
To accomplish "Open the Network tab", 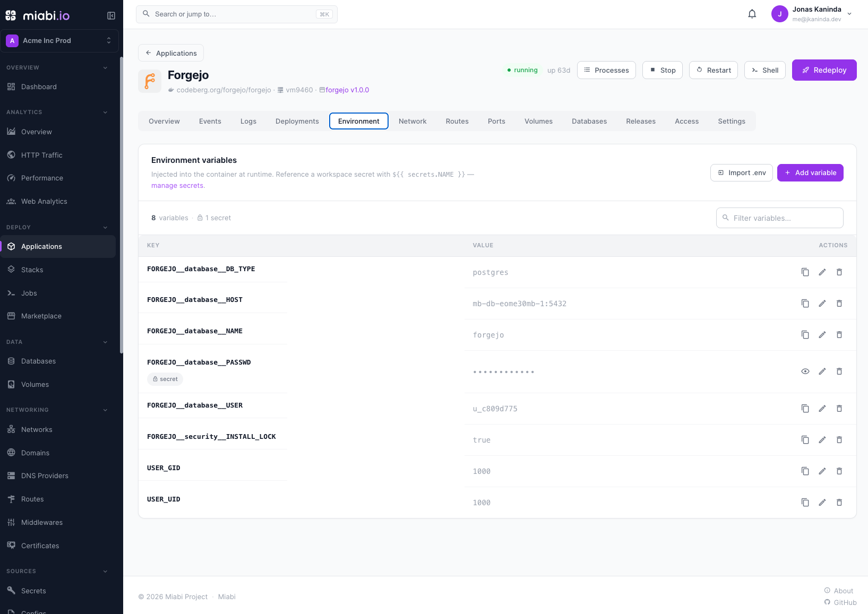I will pos(412,121).
